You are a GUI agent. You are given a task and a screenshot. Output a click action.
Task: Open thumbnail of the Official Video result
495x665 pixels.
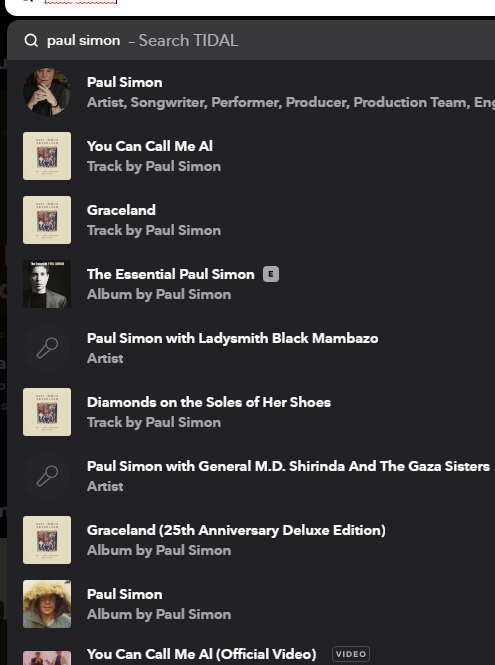coord(47,658)
